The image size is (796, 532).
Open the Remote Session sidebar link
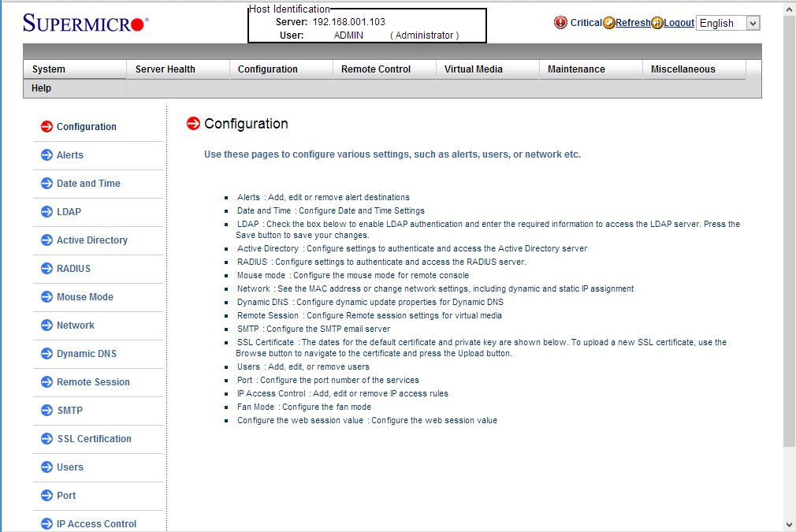point(93,382)
